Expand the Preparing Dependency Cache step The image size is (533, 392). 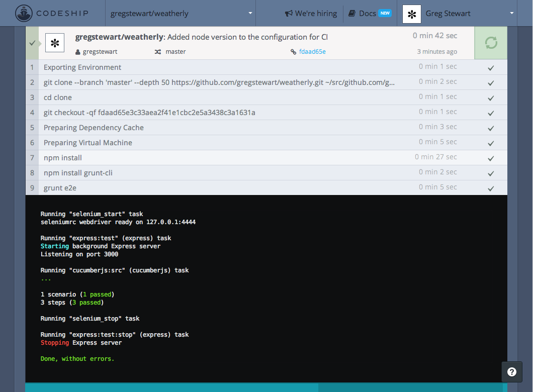point(94,128)
